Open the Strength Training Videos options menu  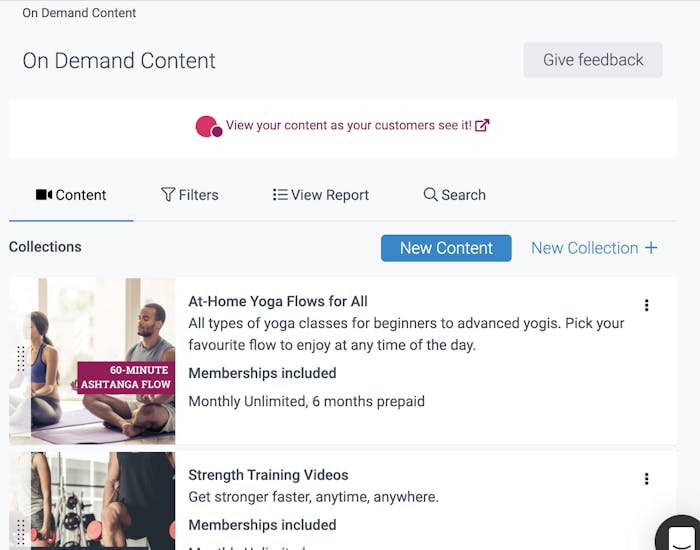click(x=646, y=479)
